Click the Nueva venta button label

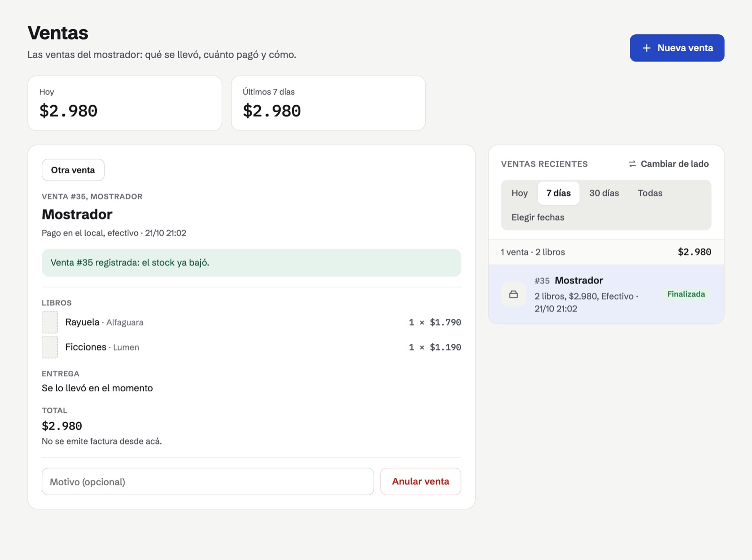click(685, 48)
